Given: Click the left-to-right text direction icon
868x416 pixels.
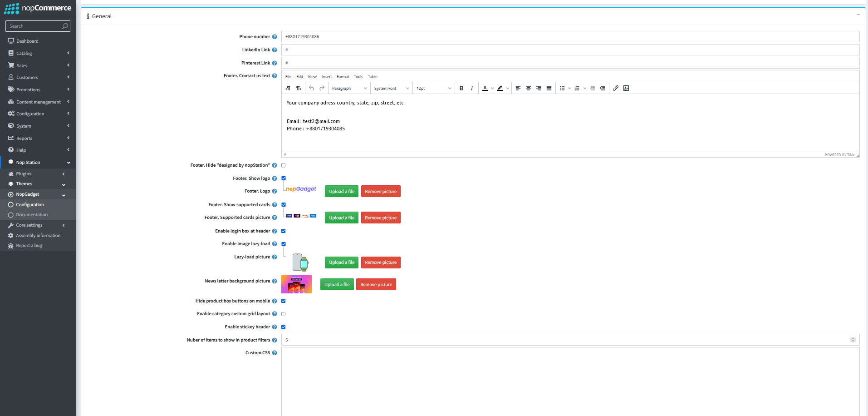Looking at the screenshot, I should click(x=288, y=88).
